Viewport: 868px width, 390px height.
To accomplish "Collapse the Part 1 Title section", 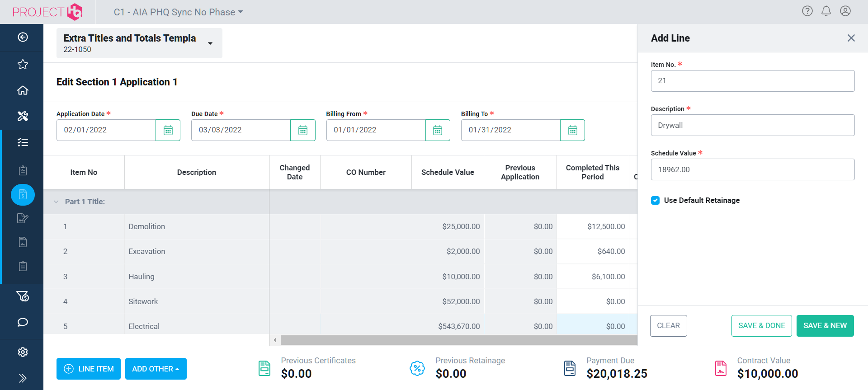I will pos(56,202).
